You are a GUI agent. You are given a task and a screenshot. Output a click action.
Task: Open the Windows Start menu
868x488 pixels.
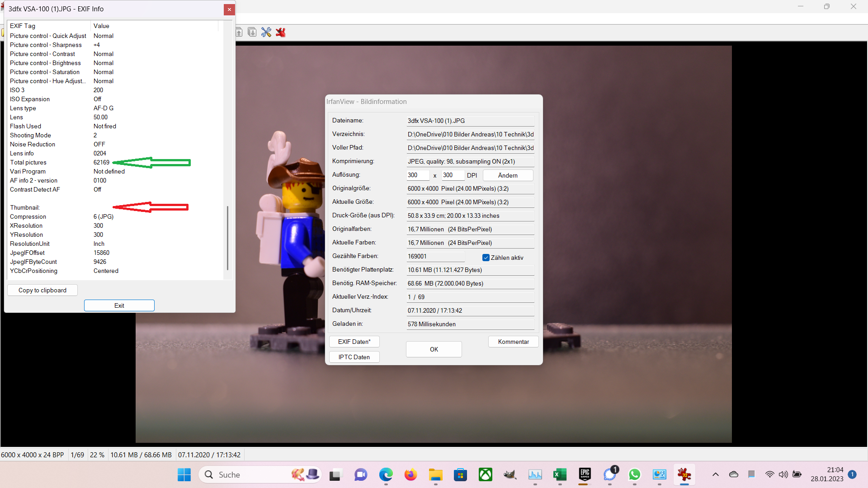(x=184, y=474)
